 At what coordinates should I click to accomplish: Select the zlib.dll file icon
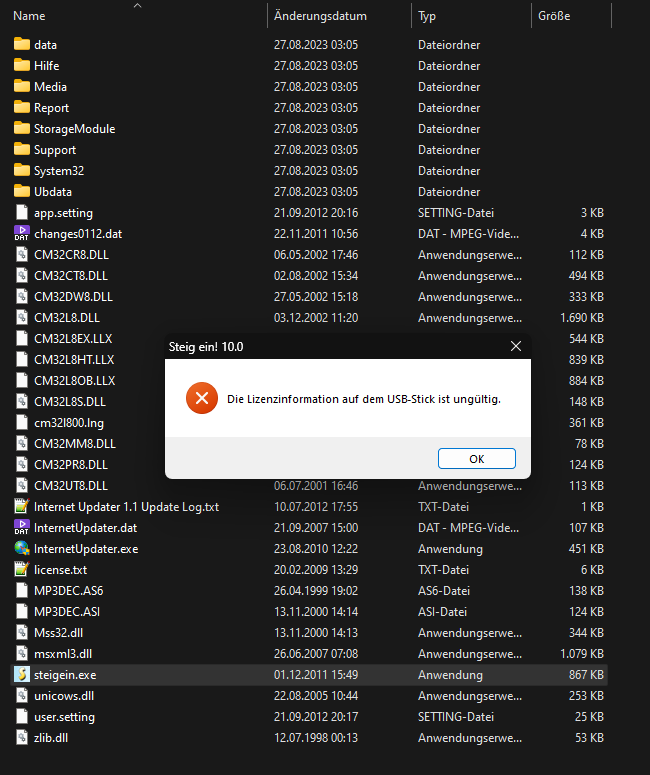coord(22,737)
